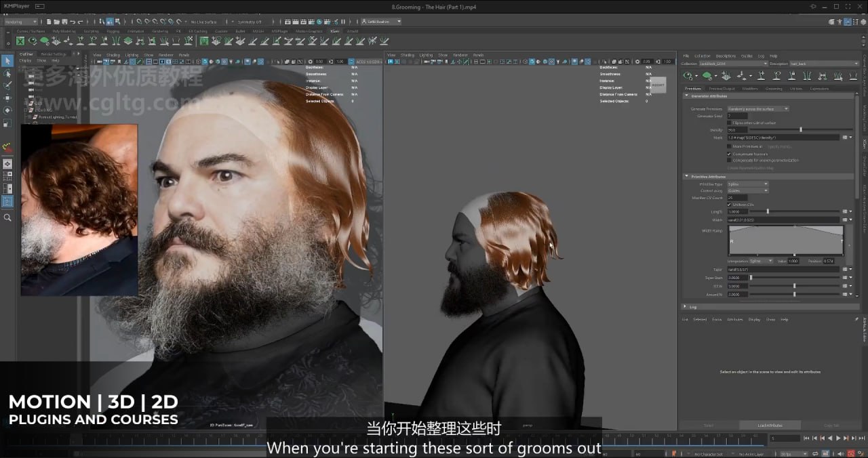Viewport: 868px width, 458px height.
Task: Open a scene with the folder icon
Action: tap(56, 21)
